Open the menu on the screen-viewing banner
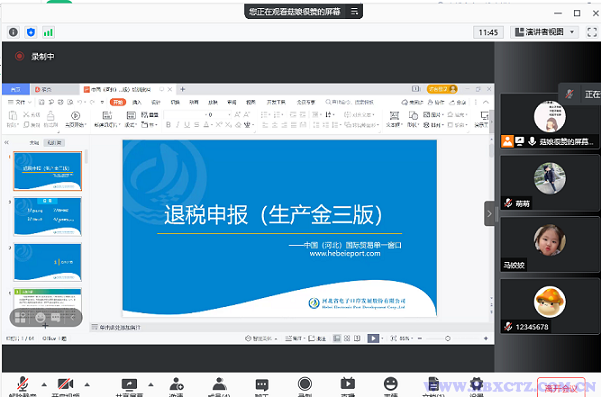This screenshot has height=397, width=601. 354,11
